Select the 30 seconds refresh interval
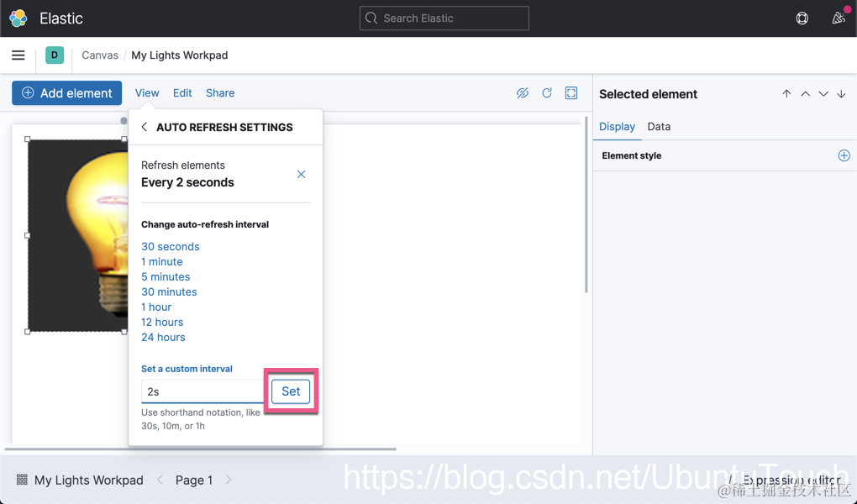Image resolution: width=857 pixels, height=504 pixels. [170, 246]
